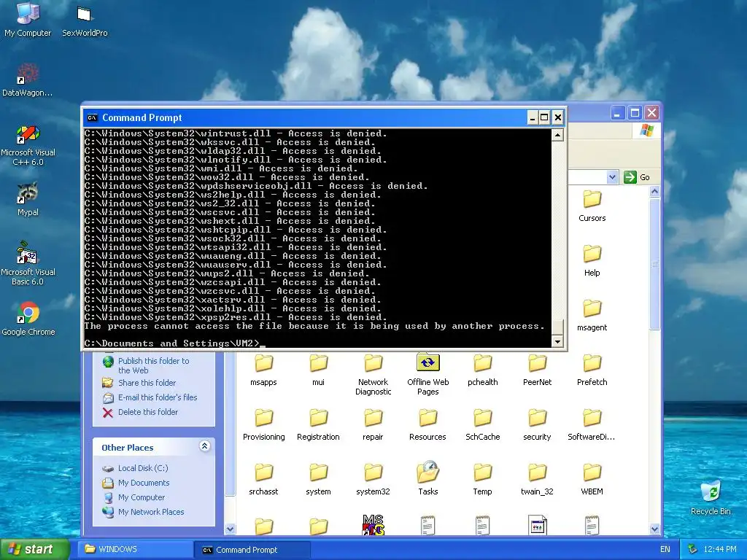
Task: Click Delete this folder link
Action: coord(147,412)
